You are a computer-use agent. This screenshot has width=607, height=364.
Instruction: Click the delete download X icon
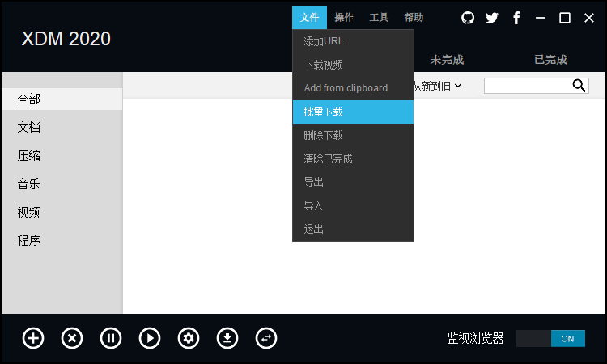pos(72,338)
